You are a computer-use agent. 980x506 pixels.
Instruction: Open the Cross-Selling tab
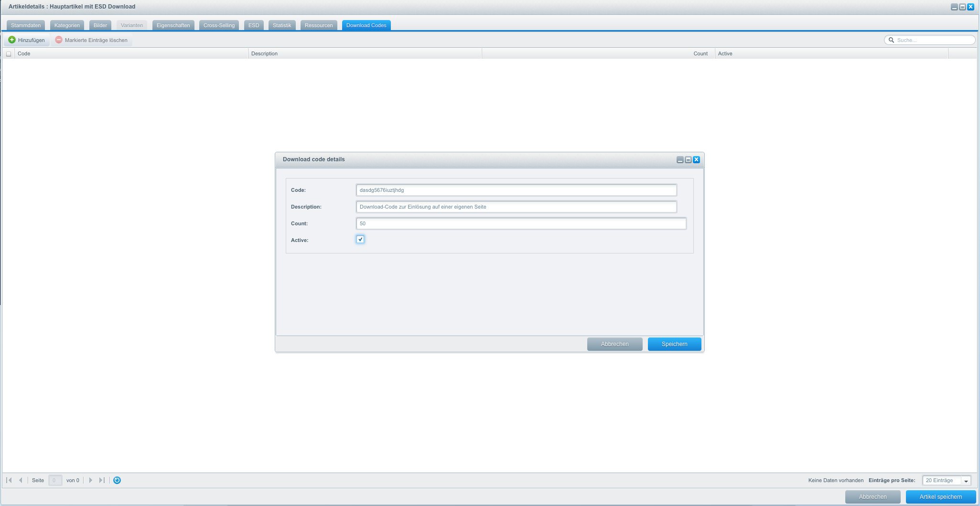click(219, 25)
